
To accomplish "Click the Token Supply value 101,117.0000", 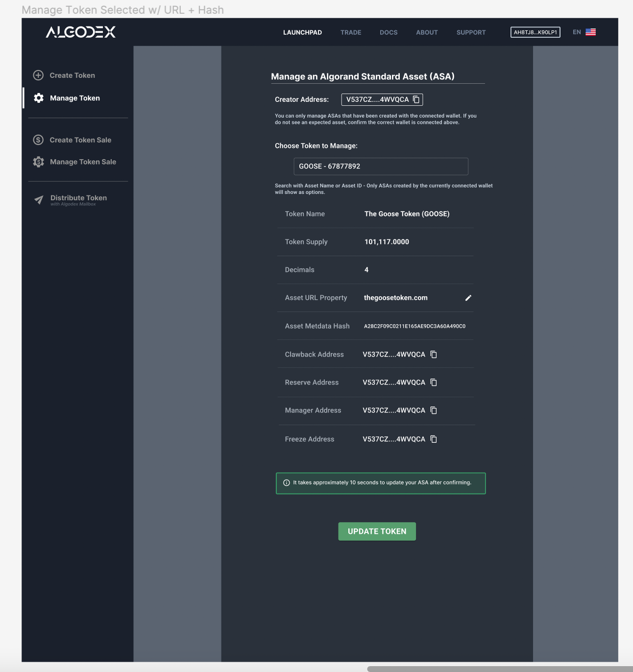I will (387, 242).
